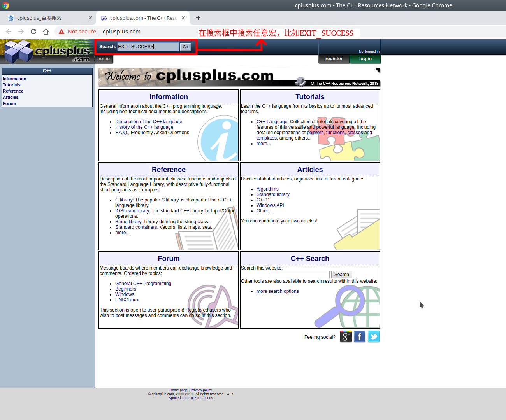This screenshot has height=420, width=506.
Task: Open Description of the C++ language
Action: [x=149, y=122]
